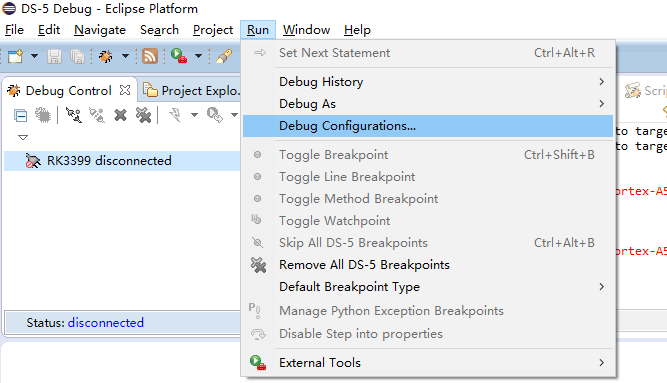Choose Remove All DS-5 Breakpoints
The height and width of the screenshot is (383, 667).
pyautogui.click(x=428, y=265)
